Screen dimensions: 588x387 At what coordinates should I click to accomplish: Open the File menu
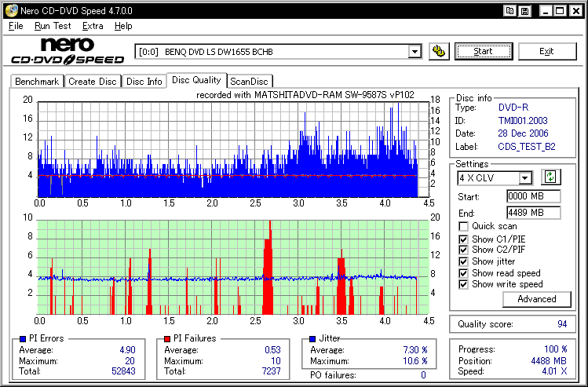click(x=16, y=26)
